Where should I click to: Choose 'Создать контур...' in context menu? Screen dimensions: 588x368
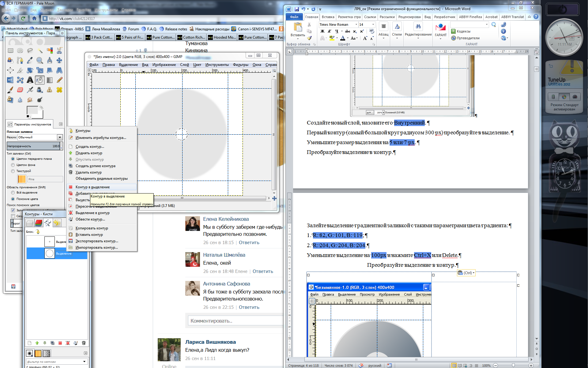pos(102,147)
